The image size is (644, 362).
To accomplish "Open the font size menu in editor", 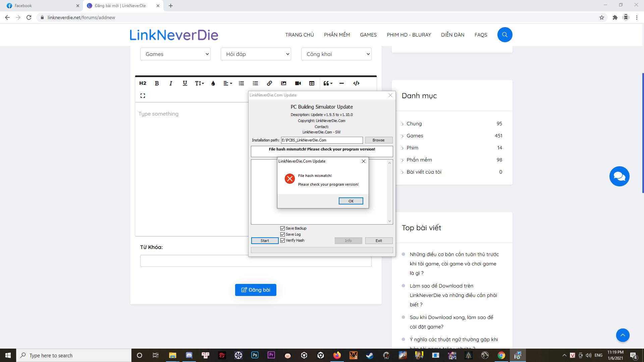I will (x=199, y=83).
